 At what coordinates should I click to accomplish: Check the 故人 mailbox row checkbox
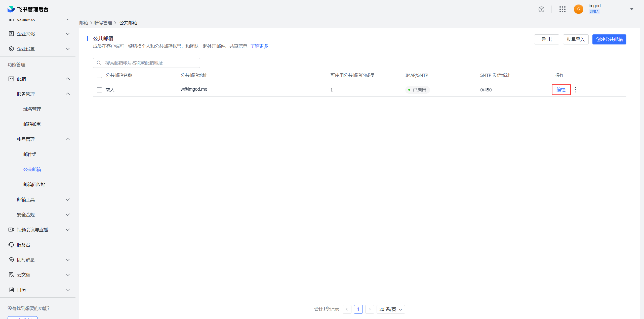click(x=99, y=90)
